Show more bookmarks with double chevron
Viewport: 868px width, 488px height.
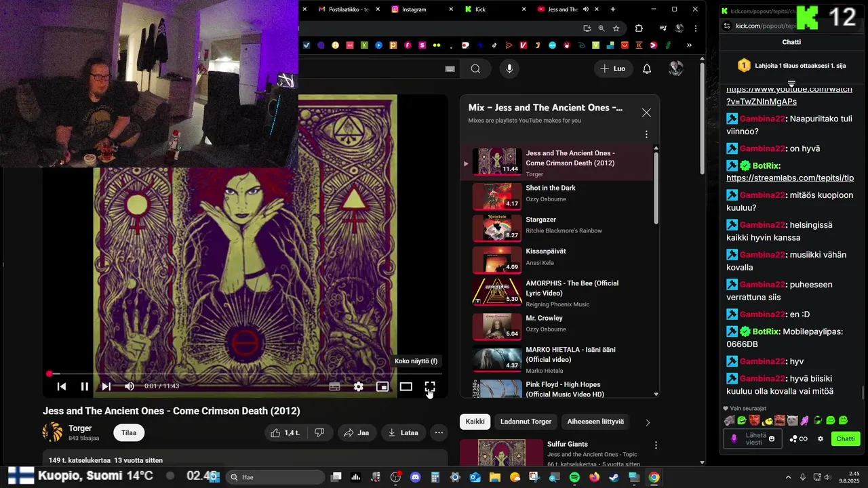[x=689, y=45]
